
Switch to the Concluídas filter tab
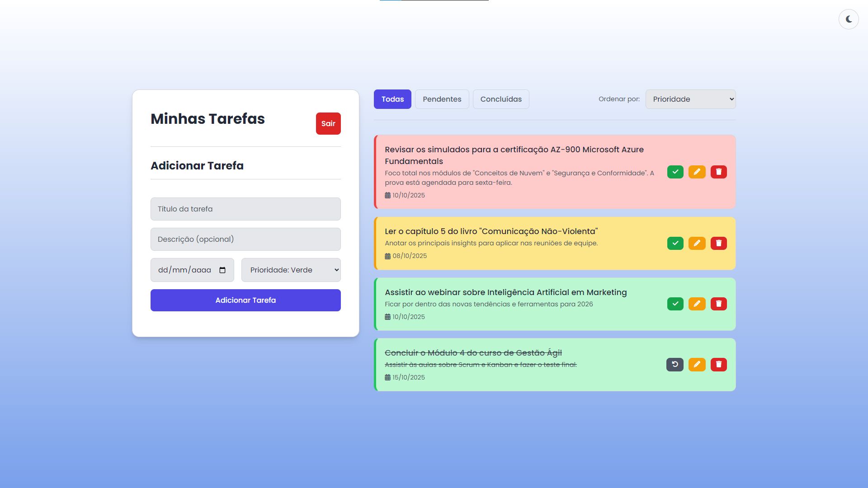(x=501, y=99)
